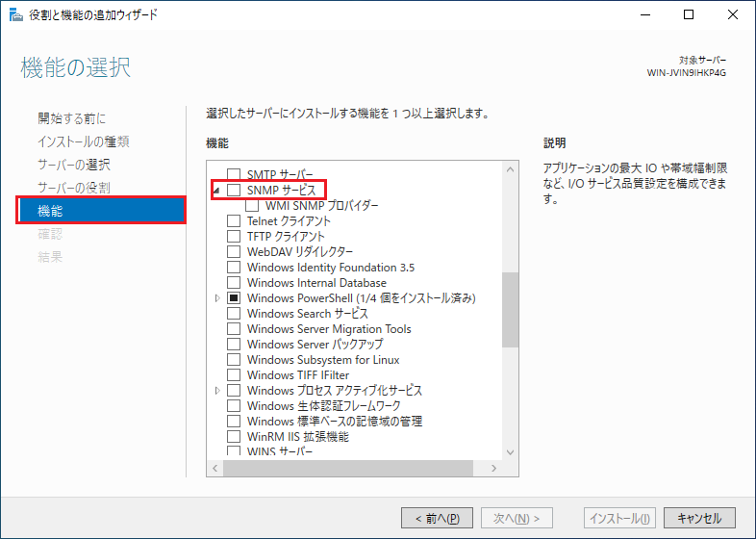The image size is (756, 539).
Task: Select the Windows Subsystem for Linux label
Action: (323, 360)
